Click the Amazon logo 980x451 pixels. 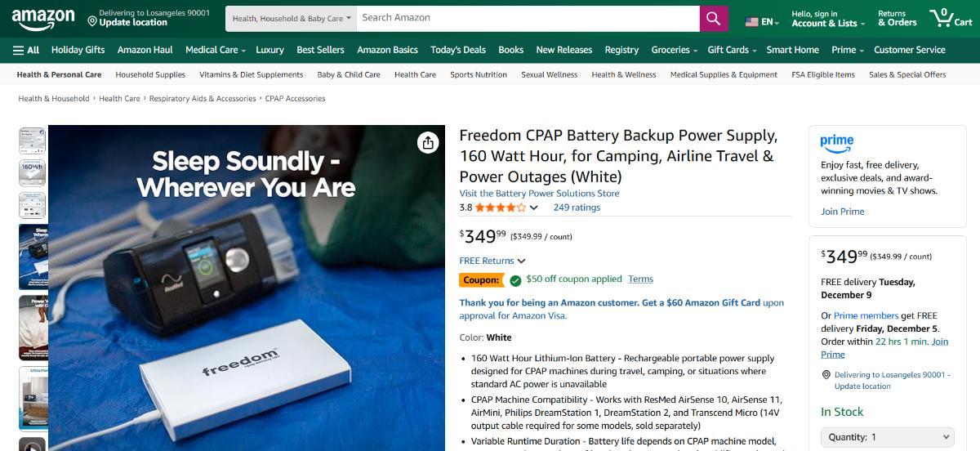(42, 18)
